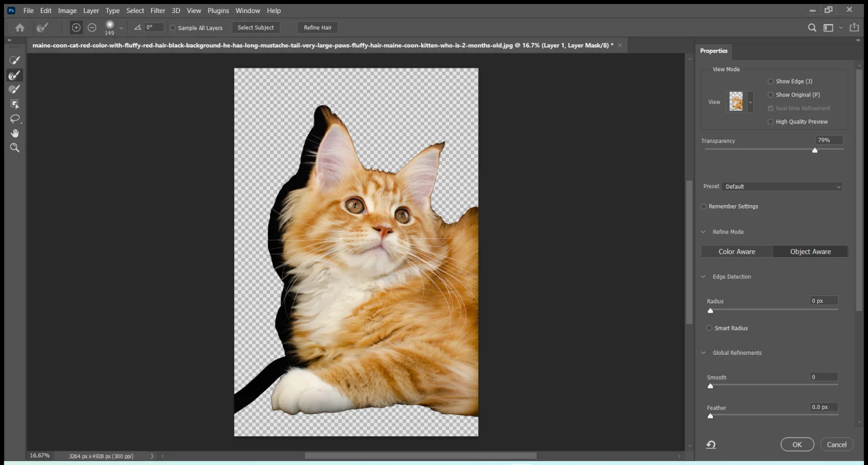Enable the Show Edge (J) checkbox
Image resolution: width=868 pixels, height=465 pixels.
tap(770, 81)
